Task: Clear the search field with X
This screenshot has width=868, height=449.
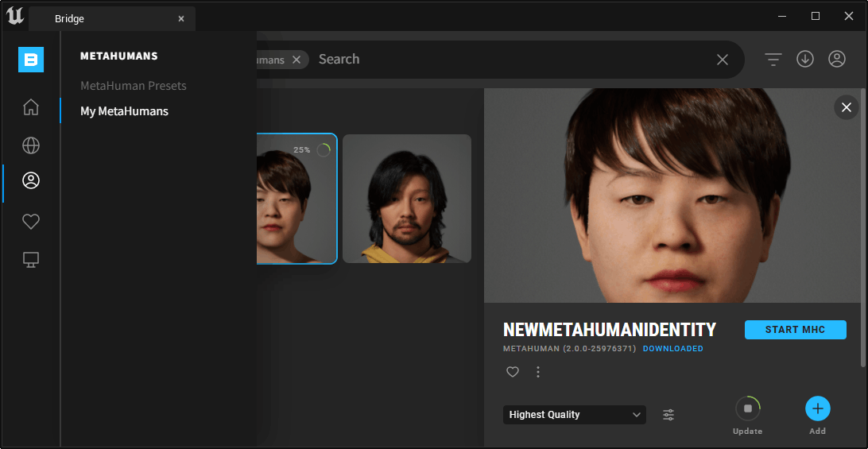Action: coord(723,60)
